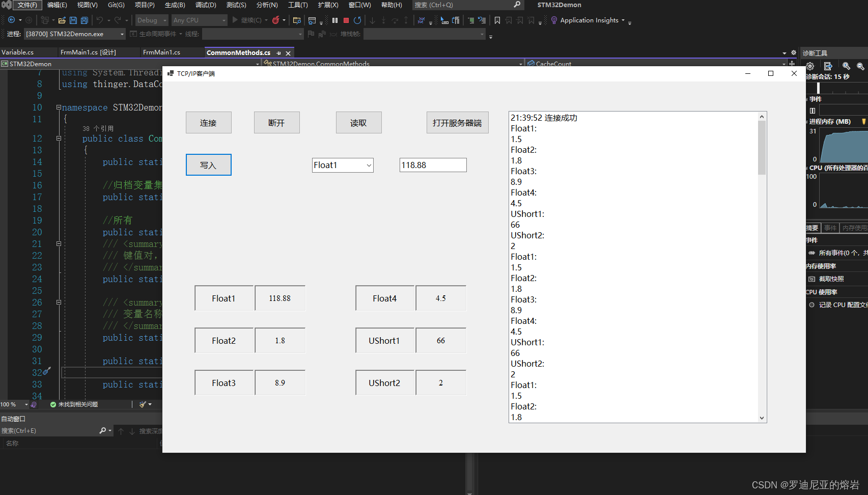
Task: Click the Float4 label button
Action: 385,298
